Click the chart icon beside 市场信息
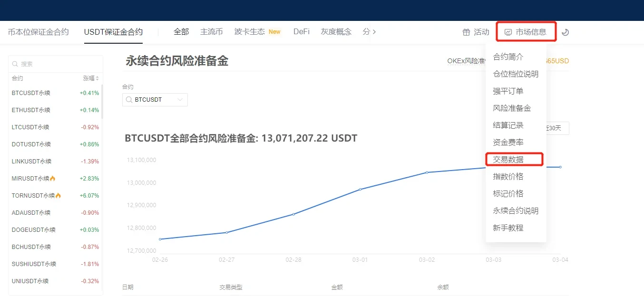Screen dimensions: 644x296 pos(508,32)
